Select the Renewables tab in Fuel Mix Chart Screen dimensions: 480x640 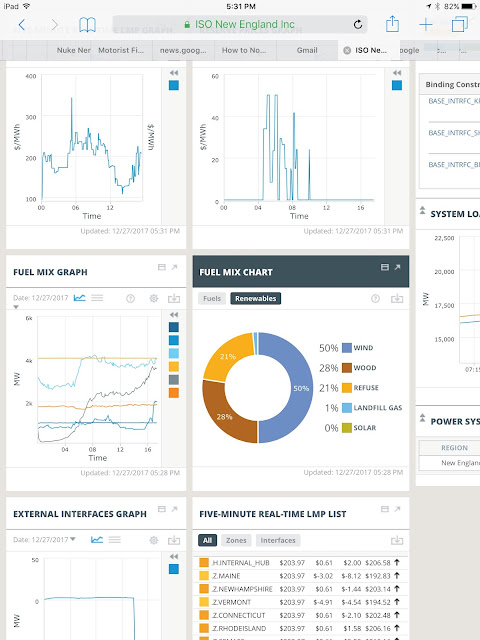(x=256, y=298)
